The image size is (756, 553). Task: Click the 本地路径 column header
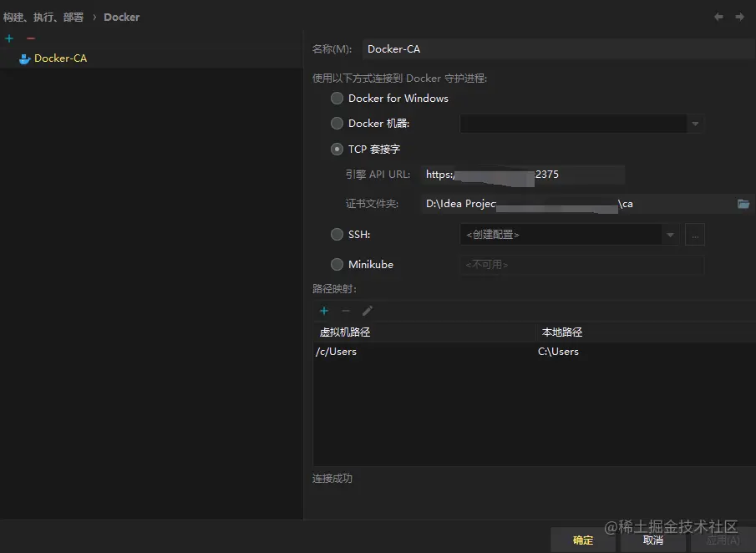[x=646, y=332]
